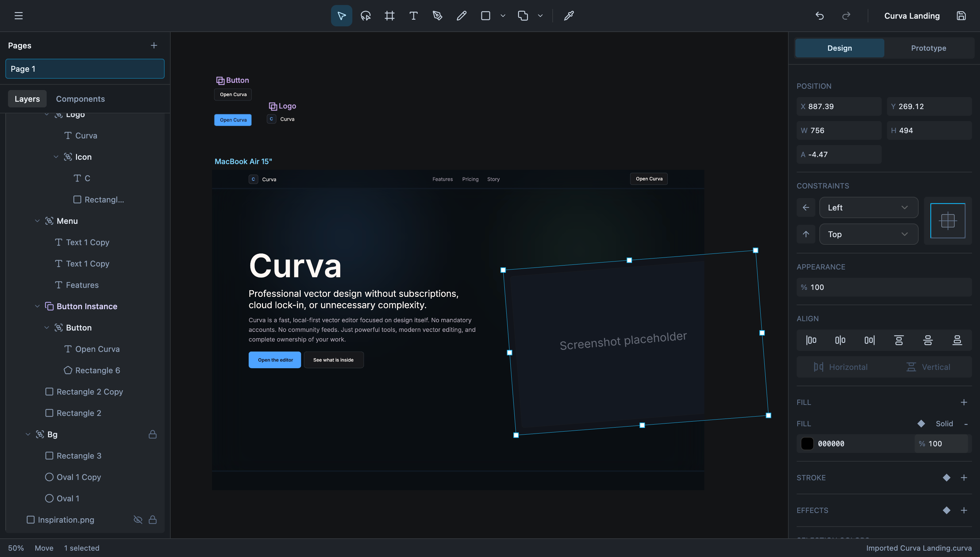
Task: Click the fill opacity percent field
Action: (x=941, y=443)
